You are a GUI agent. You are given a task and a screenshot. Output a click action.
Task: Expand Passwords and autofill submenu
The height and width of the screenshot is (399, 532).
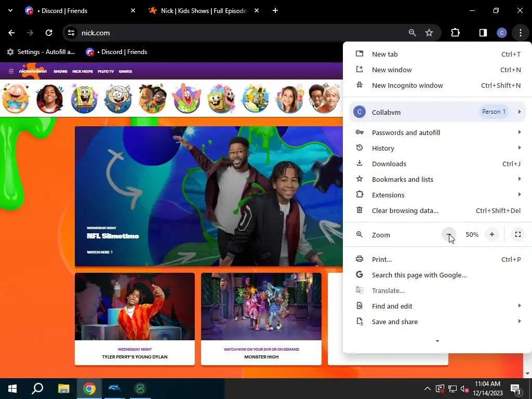[x=437, y=132]
